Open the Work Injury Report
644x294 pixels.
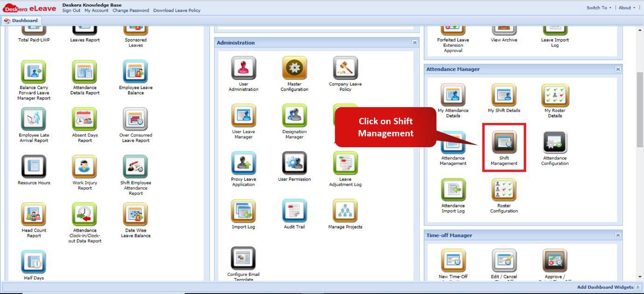[x=84, y=168]
